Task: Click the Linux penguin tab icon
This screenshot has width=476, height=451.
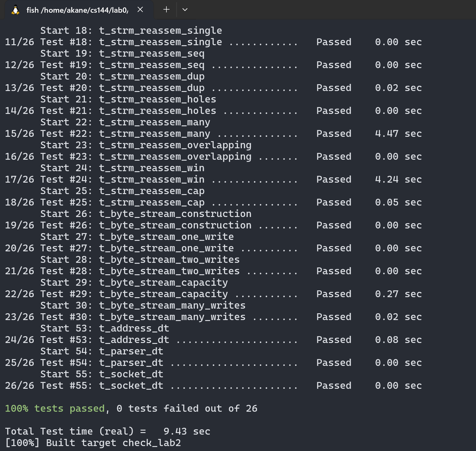Action: 15,10
